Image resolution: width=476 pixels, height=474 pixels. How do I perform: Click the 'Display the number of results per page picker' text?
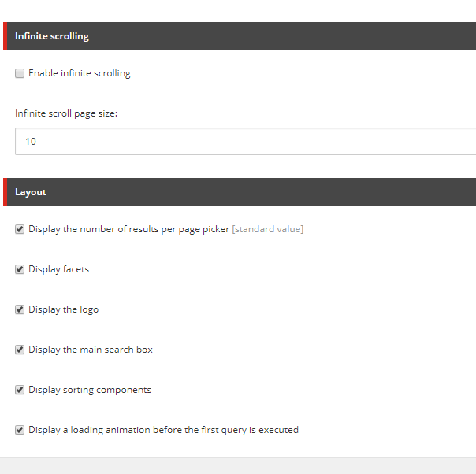coord(128,230)
